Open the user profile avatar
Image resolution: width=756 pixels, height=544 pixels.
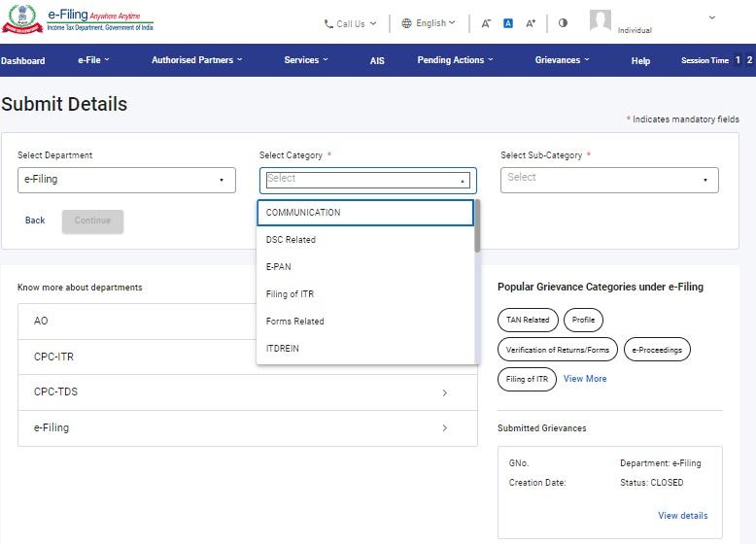tap(601, 21)
